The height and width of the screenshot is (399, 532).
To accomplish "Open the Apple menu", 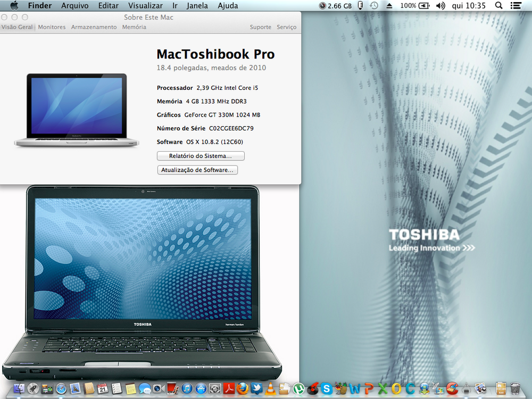I will (x=14, y=6).
